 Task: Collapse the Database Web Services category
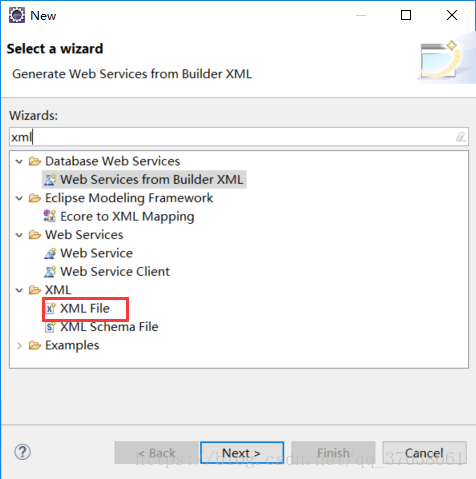pyautogui.click(x=19, y=162)
